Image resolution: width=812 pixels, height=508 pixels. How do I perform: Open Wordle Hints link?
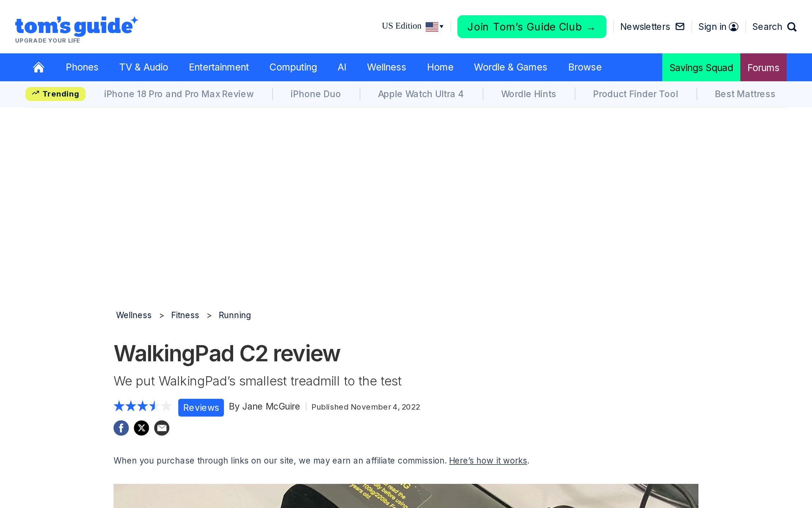click(x=528, y=94)
